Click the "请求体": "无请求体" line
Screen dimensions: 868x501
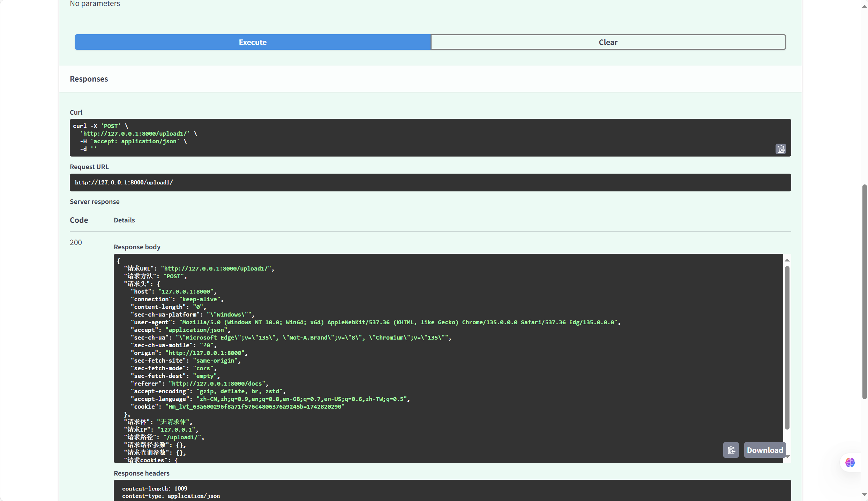point(158,422)
